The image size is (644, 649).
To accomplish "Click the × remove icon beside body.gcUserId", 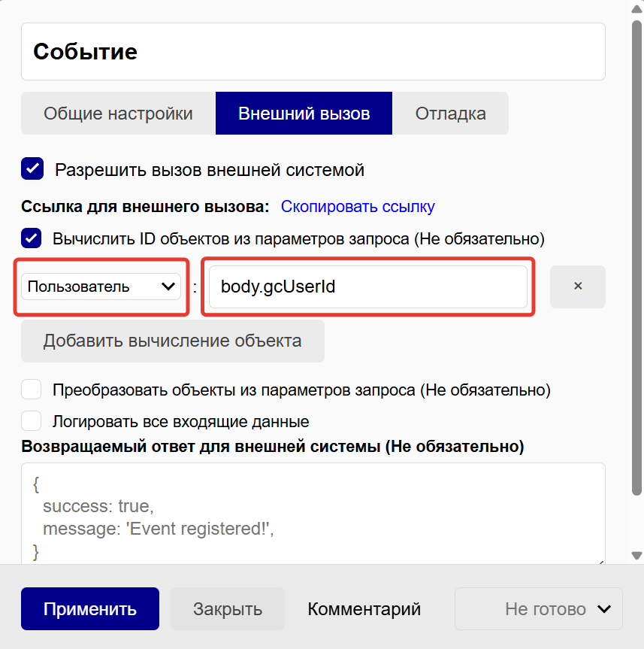I will click(577, 287).
